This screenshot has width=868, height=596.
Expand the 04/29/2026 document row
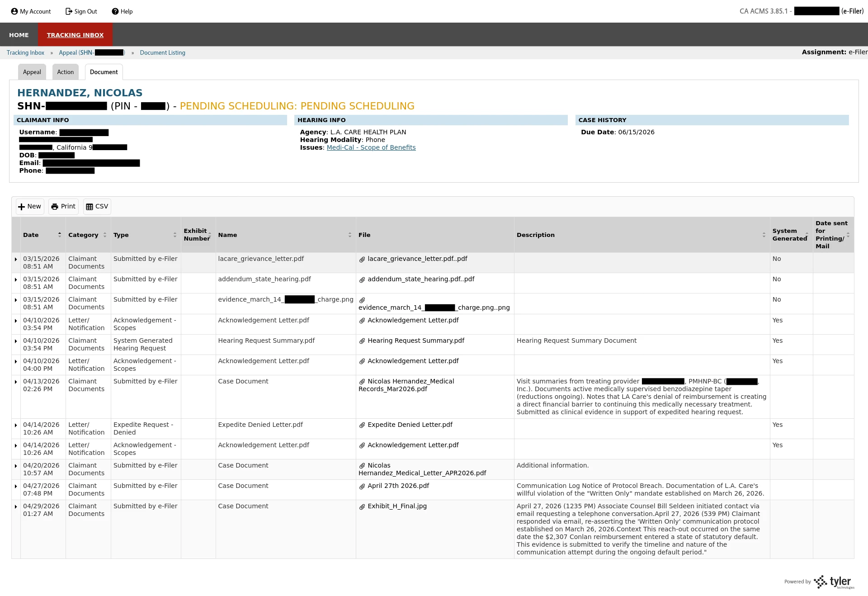pos(16,506)
